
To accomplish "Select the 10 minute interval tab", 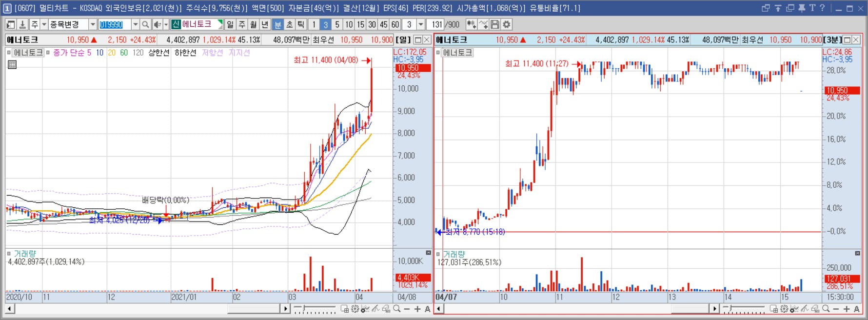I will point(349,24).
